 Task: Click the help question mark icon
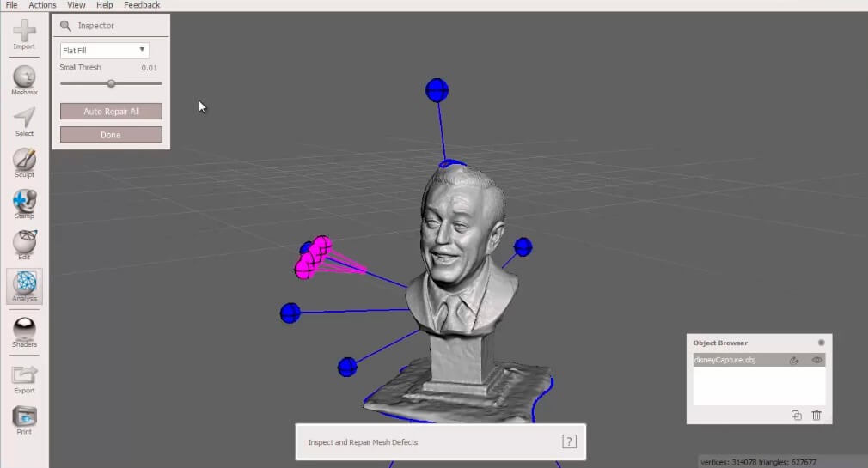[x=569, y=441]
